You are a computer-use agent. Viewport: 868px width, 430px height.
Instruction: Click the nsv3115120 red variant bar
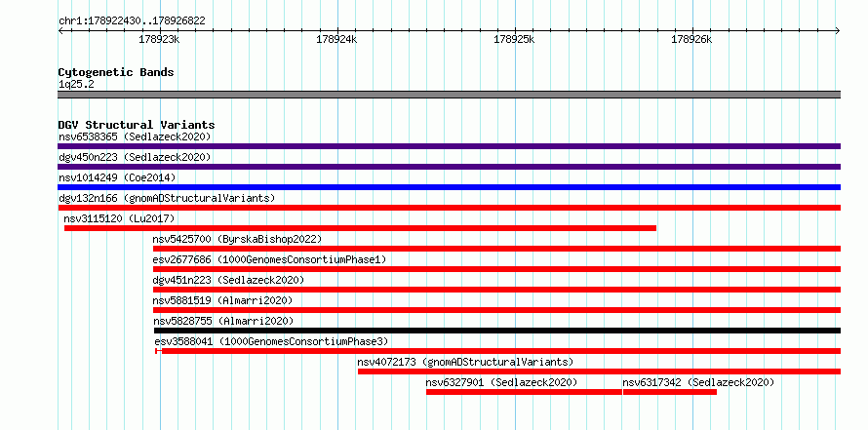(x=361, y=228)
